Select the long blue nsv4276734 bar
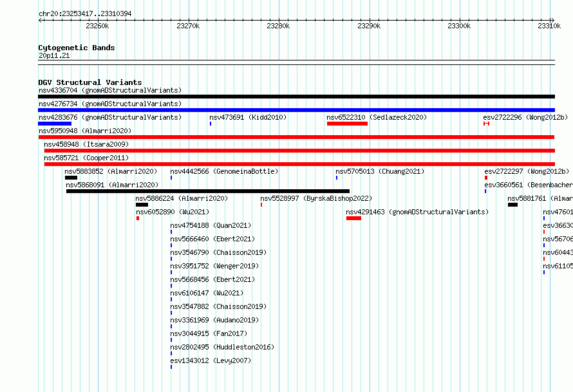 pos(296,110)
